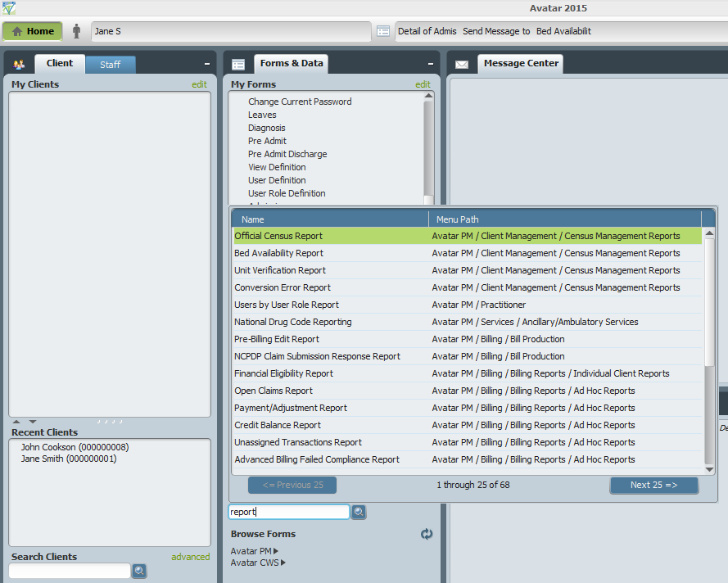Minimize the Forms & Data panel
The image size is (728, 583).
click(431, 64)
